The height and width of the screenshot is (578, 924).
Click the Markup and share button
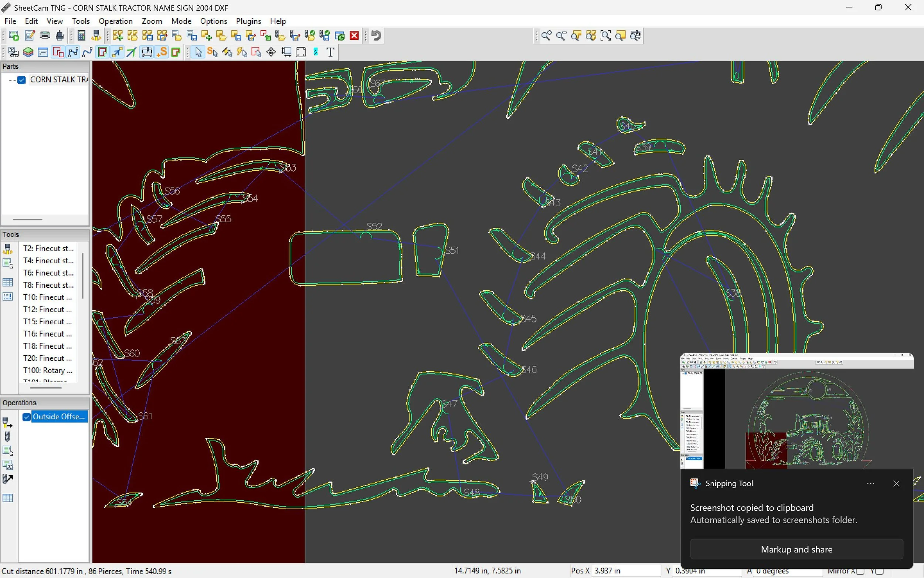coord(796,549)
